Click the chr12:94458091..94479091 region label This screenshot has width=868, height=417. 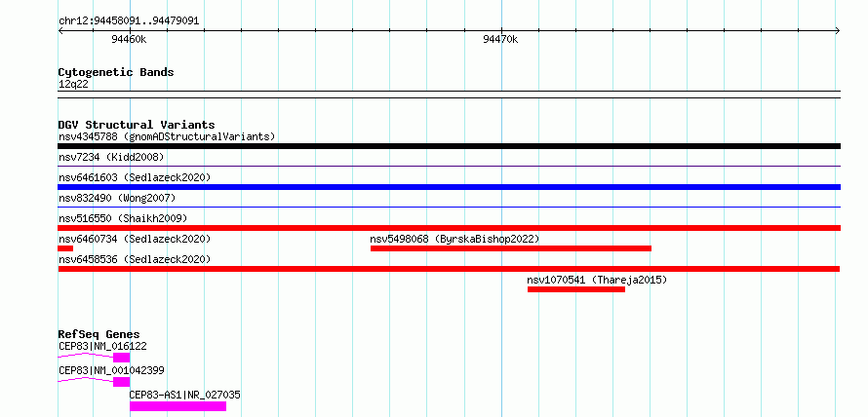pyautogui.click(x=129, y=21)
